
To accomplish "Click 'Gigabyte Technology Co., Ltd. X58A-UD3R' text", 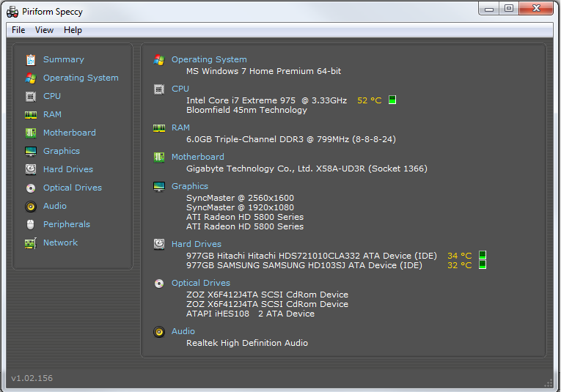I will coord(276,169).
